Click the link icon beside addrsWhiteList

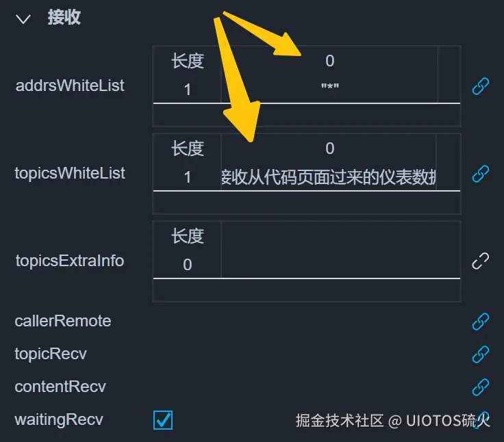click(x=481, y=86)
